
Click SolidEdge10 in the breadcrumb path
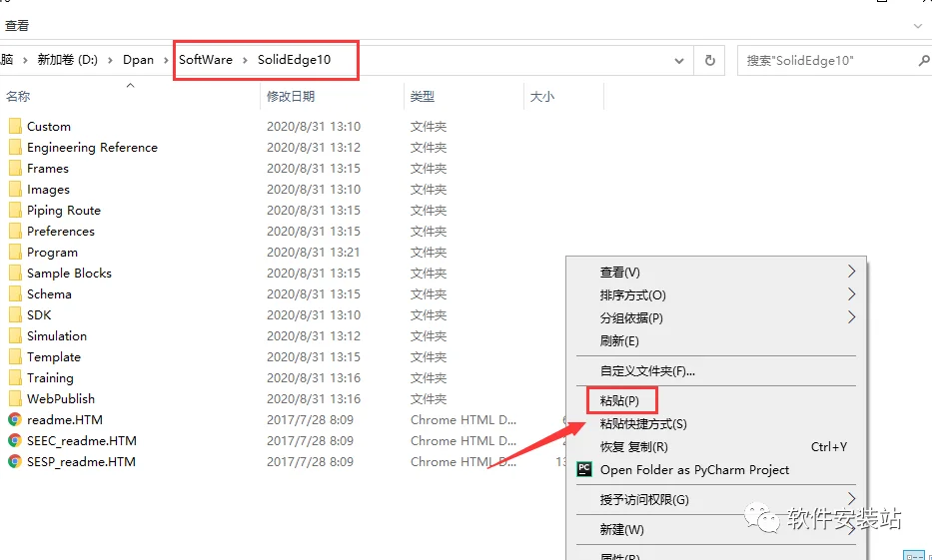click(x=294, y=60)
